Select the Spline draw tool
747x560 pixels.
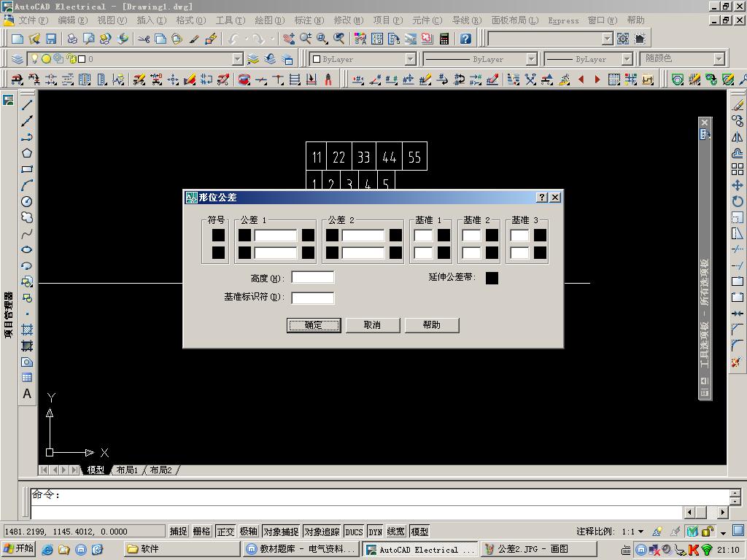[x=27, y=234]
